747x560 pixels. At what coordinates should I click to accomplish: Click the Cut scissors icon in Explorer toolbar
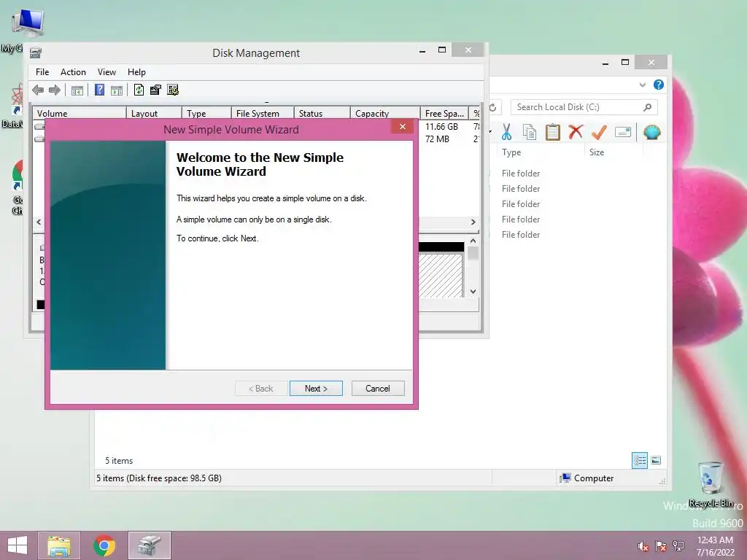tap(506, 132)
